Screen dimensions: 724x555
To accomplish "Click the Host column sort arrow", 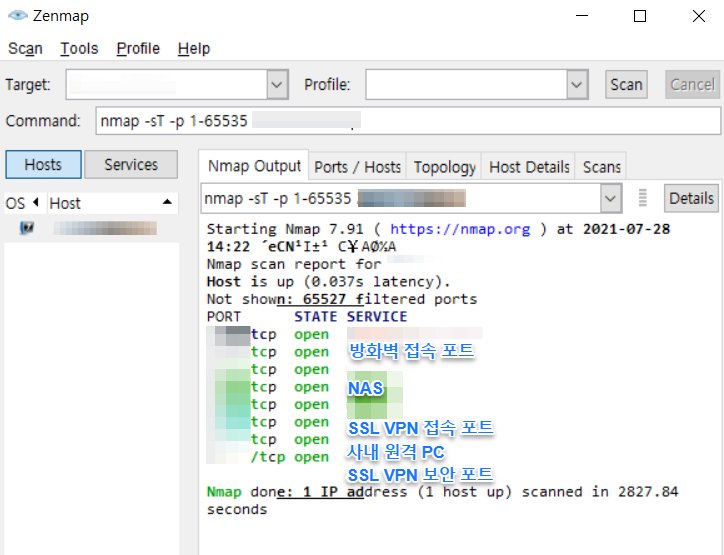I will pyautogui.click(x=167, y=202).
